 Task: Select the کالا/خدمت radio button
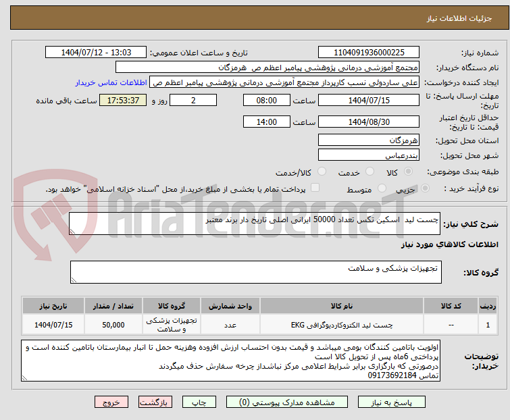322,172
